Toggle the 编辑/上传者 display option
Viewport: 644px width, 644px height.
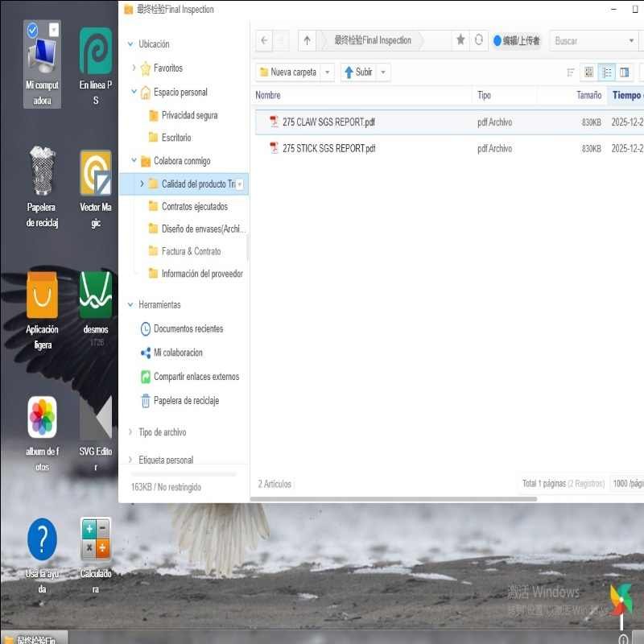[x=516, y=39]
